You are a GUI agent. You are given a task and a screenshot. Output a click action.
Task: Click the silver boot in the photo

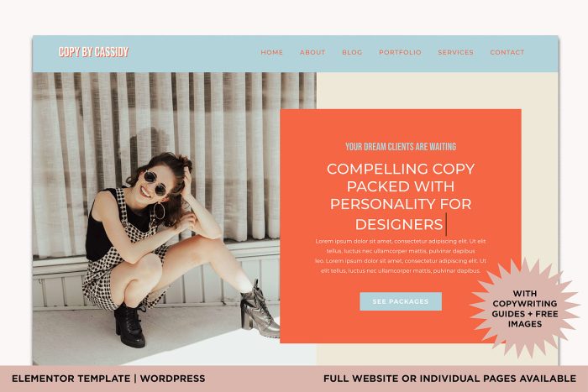tap(259, 311)
